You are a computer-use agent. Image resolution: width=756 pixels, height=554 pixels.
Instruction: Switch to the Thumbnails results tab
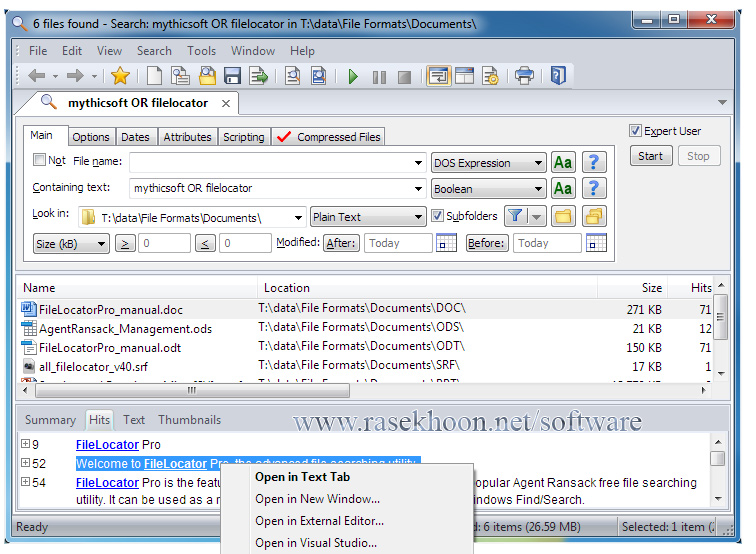point(189,420)
